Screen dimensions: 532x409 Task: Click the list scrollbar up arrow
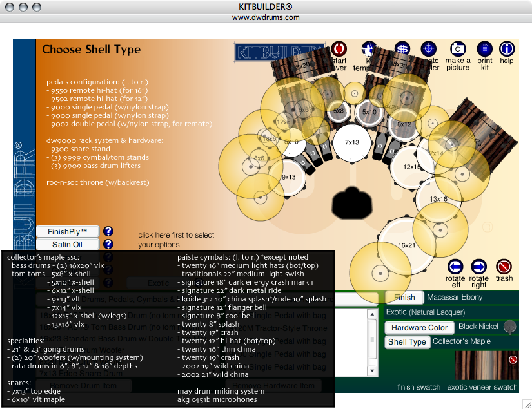point(372,314)
